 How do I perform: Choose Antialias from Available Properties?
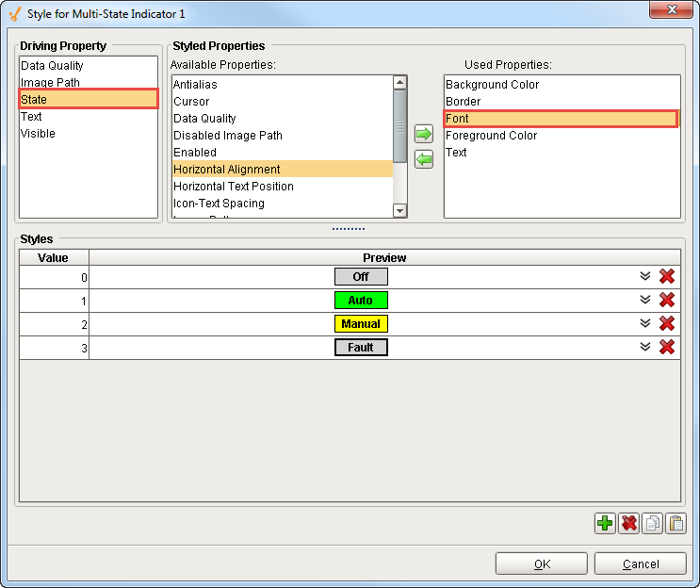tap(195, 85)
